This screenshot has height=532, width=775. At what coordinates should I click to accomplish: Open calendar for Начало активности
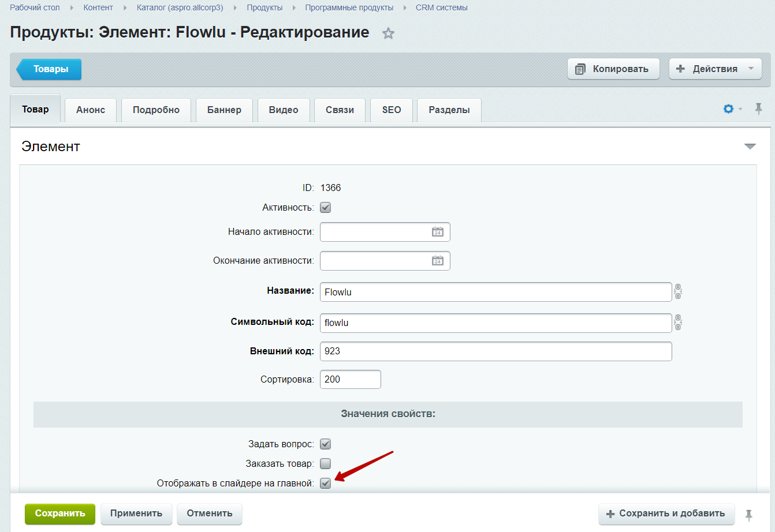coord(438,232)
